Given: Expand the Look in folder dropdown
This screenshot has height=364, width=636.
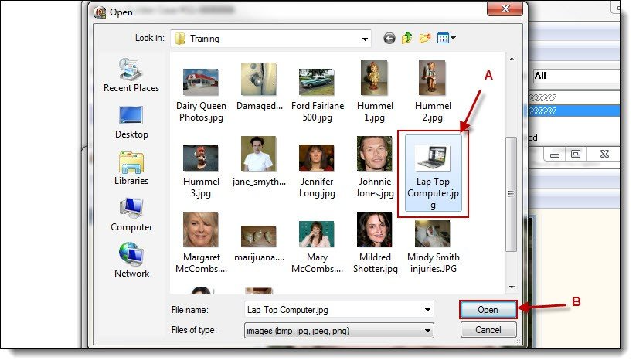Looking at the screenshot, I should point(364,37).
